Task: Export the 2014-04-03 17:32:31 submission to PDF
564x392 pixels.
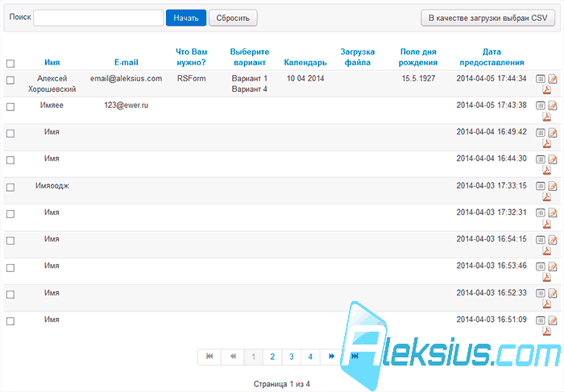Action: (x=547, y=224)
